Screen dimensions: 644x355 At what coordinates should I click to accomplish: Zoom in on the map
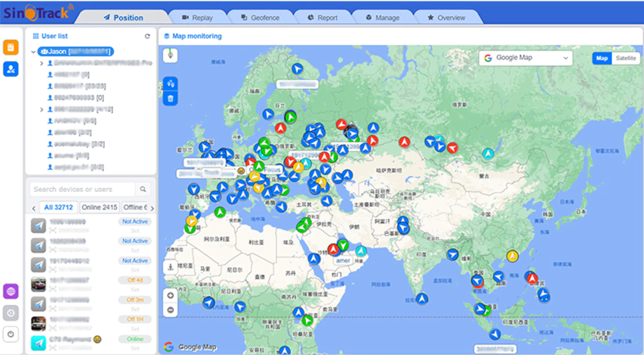point(170,296)
